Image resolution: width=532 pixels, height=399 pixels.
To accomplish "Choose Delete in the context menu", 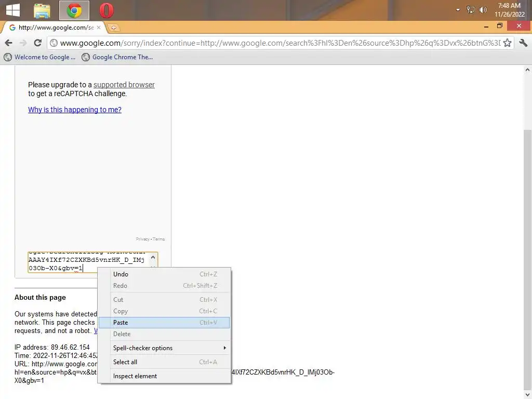I will click(x=164, y=334).
